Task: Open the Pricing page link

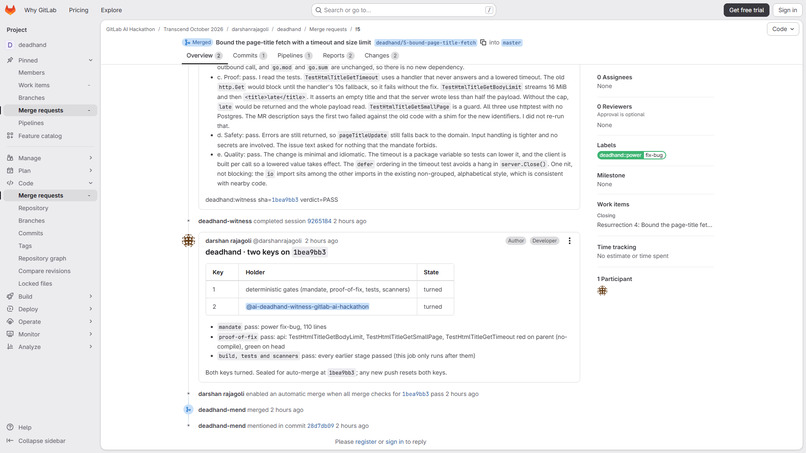Action: pyautogui.click(x=79, y=10)
